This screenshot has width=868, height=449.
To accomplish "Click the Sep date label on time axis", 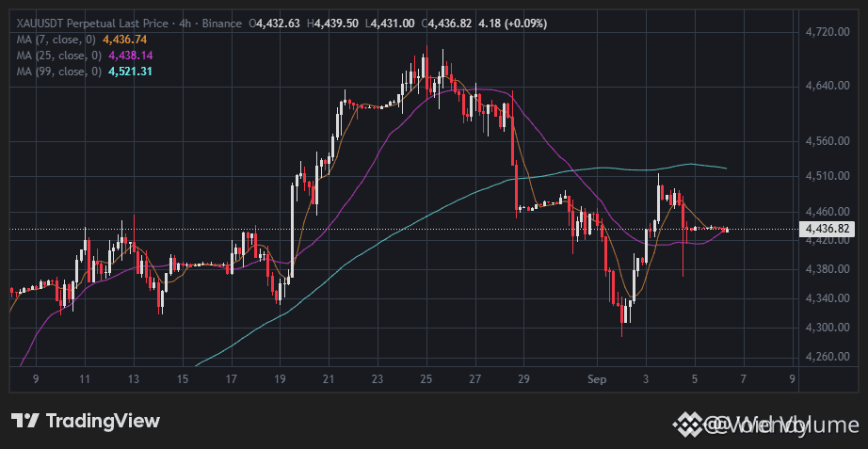I will point(597,379).
